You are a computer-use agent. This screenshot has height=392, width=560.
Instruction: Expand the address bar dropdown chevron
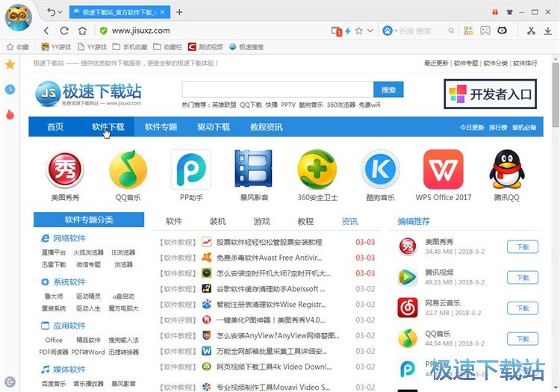[370, 31]
